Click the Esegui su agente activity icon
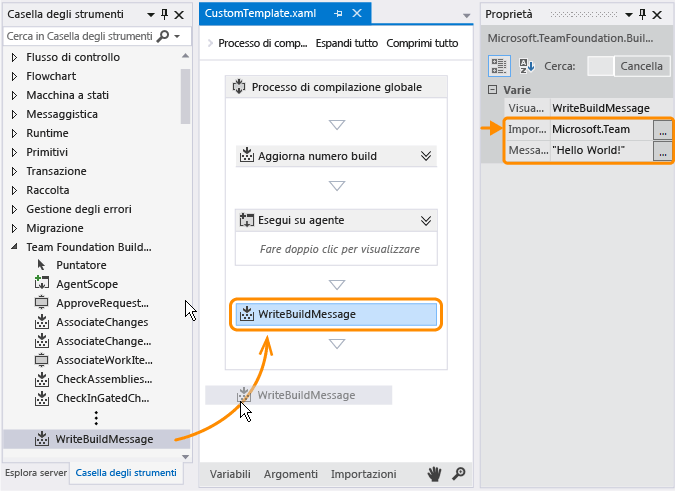This screenshot has width=675, height=491. pyautogui.click(x=247, y=220)
